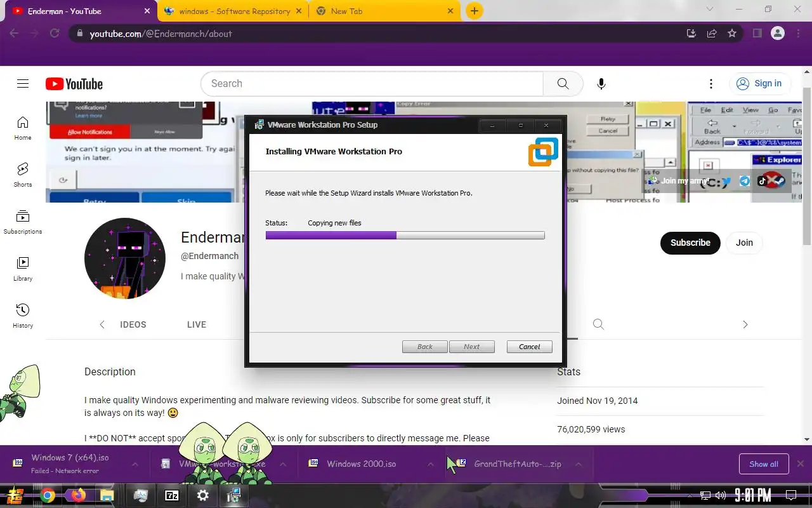Screen dimensions: 812x508
Task: Open the Telegram link on channel banner
Action: [745, 181]
